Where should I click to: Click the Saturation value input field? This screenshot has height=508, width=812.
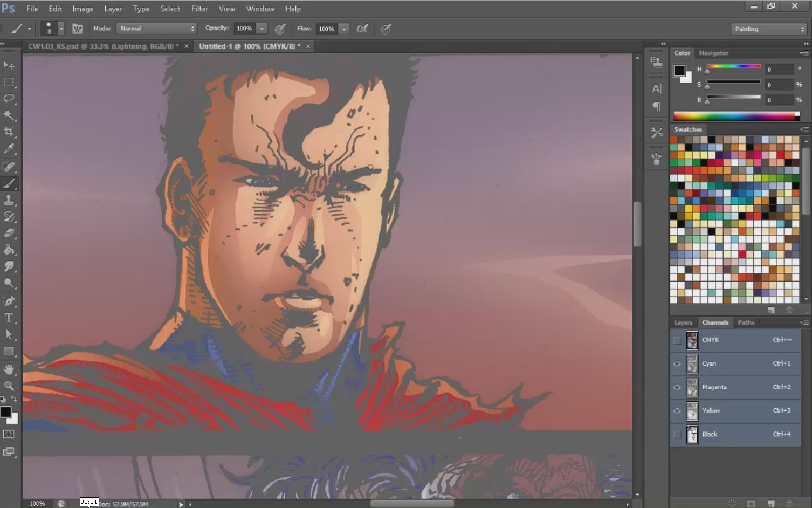coord(780,85)
